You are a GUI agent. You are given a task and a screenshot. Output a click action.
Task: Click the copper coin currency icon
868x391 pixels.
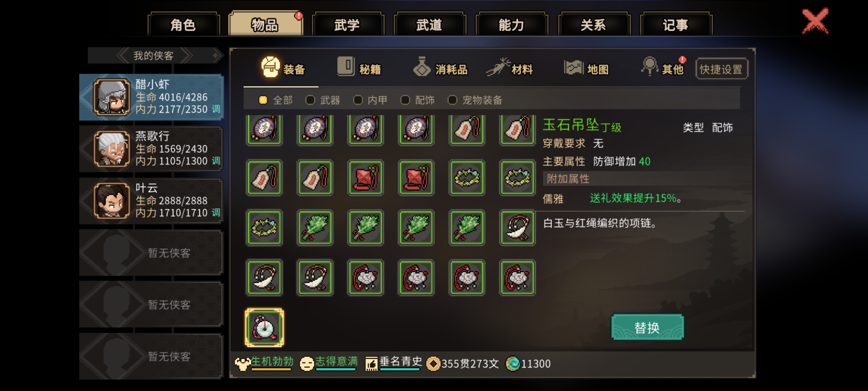[433, 363]
